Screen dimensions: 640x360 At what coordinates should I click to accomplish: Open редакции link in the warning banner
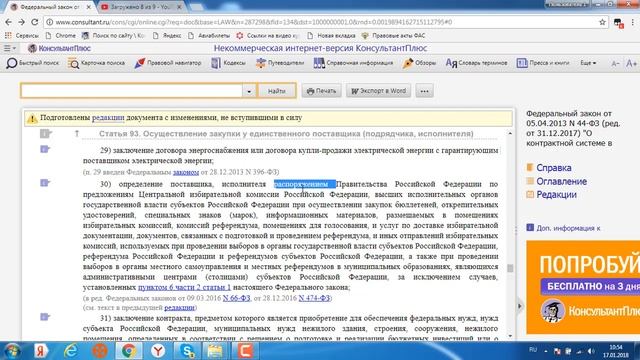click(x=108, y=118)
